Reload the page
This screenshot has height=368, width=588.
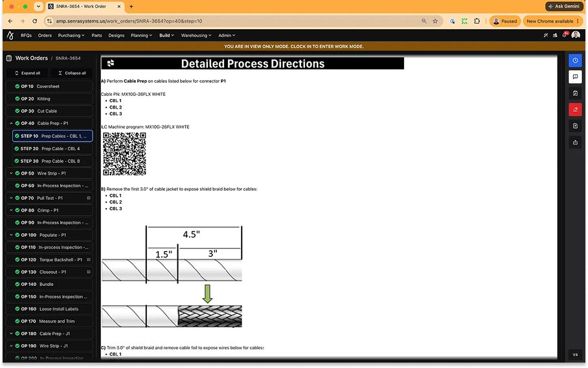coord(34,21)
